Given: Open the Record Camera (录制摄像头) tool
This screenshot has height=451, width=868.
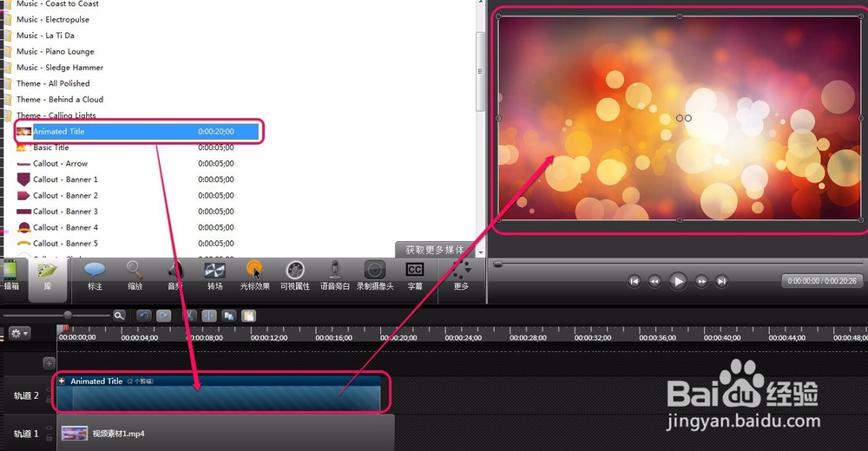Looking at the screenshot, I should [375, 276].
